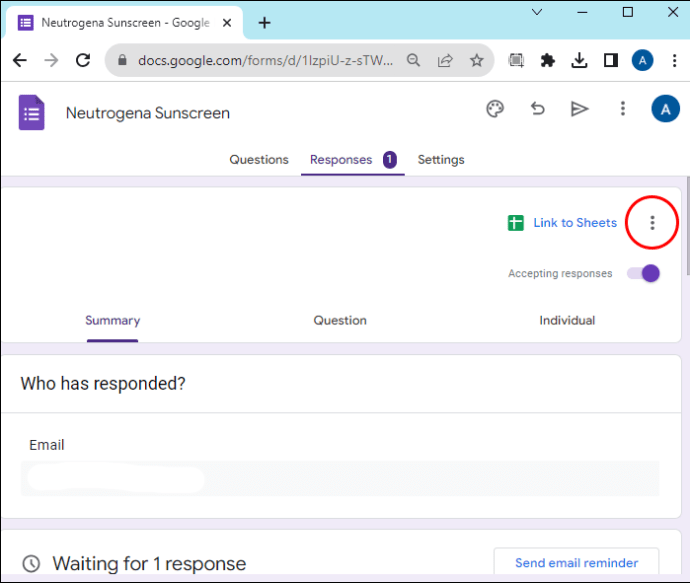Select the Responses tab
690x583 pixels.
[341, 160]
